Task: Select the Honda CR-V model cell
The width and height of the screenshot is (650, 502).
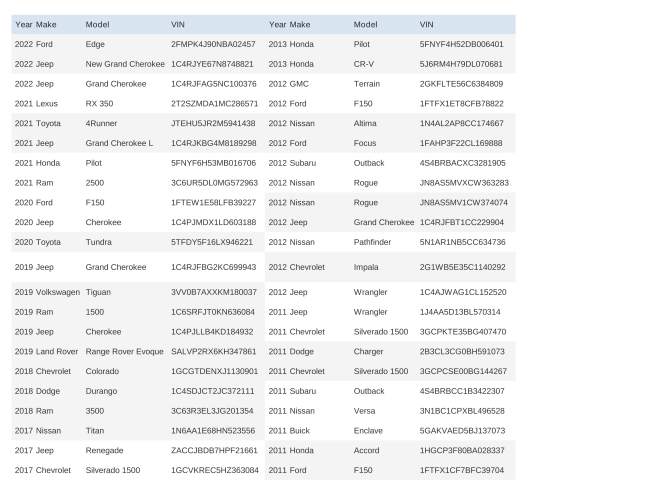Action: [x=365, y=64]
